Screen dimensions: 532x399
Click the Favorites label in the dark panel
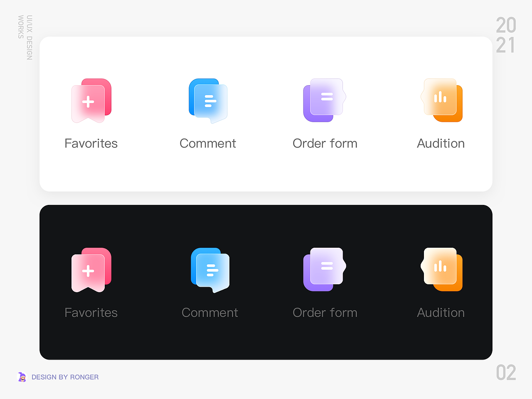pyautogui.click(x=91, y=313)
